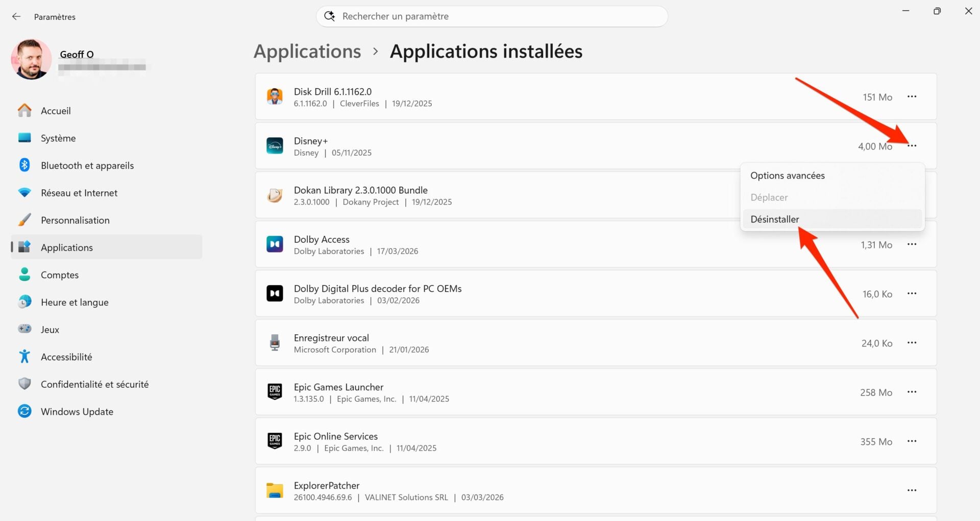Click the Personnalisation paintbrush icon
This screenshot has height=521, width=980.
[24, 220]
